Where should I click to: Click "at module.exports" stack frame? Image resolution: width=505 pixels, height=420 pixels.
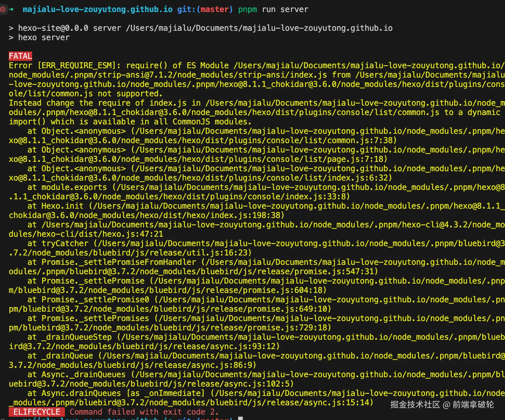[67, 187]
